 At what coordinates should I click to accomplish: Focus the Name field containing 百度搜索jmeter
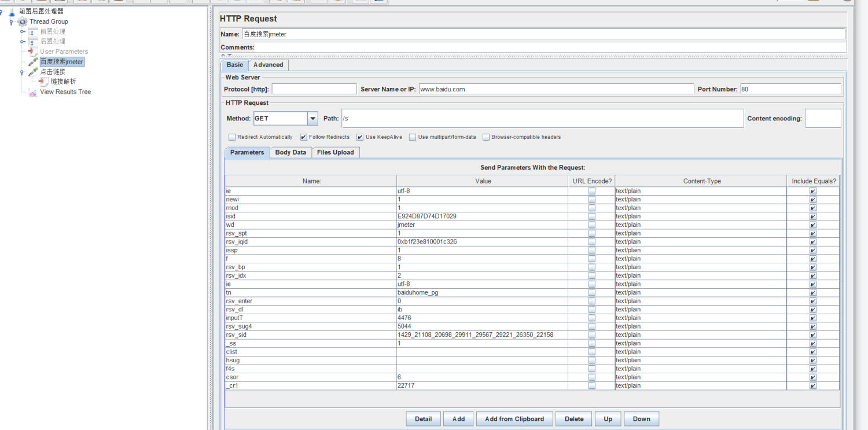[x=543, y=34]
